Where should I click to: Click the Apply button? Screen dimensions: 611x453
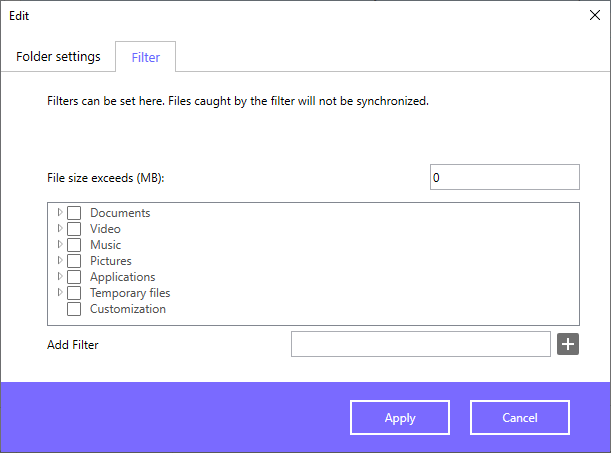pos(400,418)
